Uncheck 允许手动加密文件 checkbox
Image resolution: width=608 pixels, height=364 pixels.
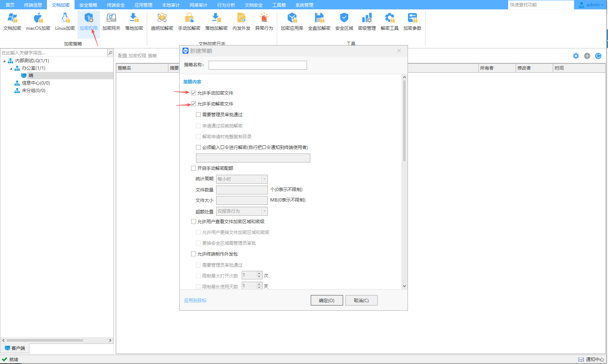[194, 93]
